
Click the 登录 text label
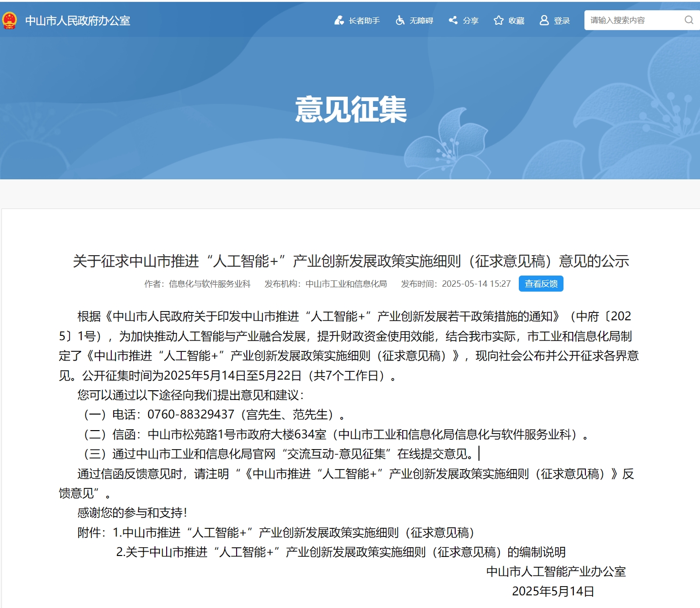pos(562,21)
